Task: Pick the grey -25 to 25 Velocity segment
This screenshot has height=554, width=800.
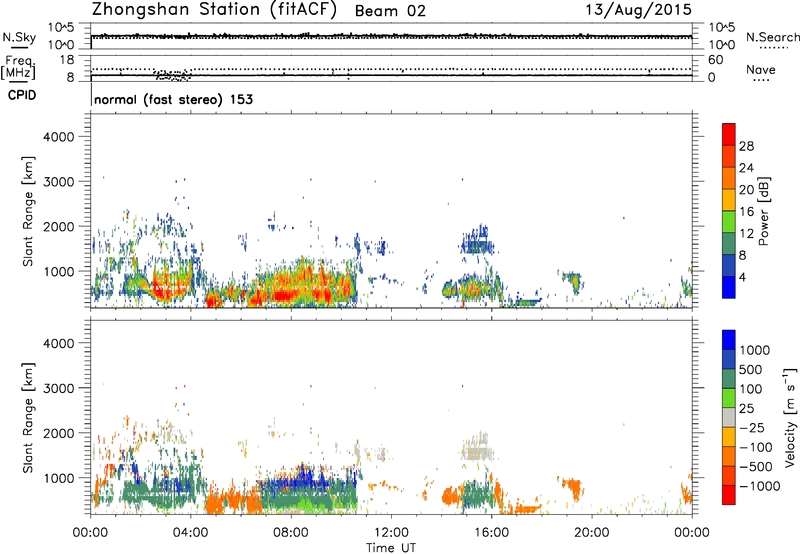Action: pyautogui.click(x=729, y=417)
